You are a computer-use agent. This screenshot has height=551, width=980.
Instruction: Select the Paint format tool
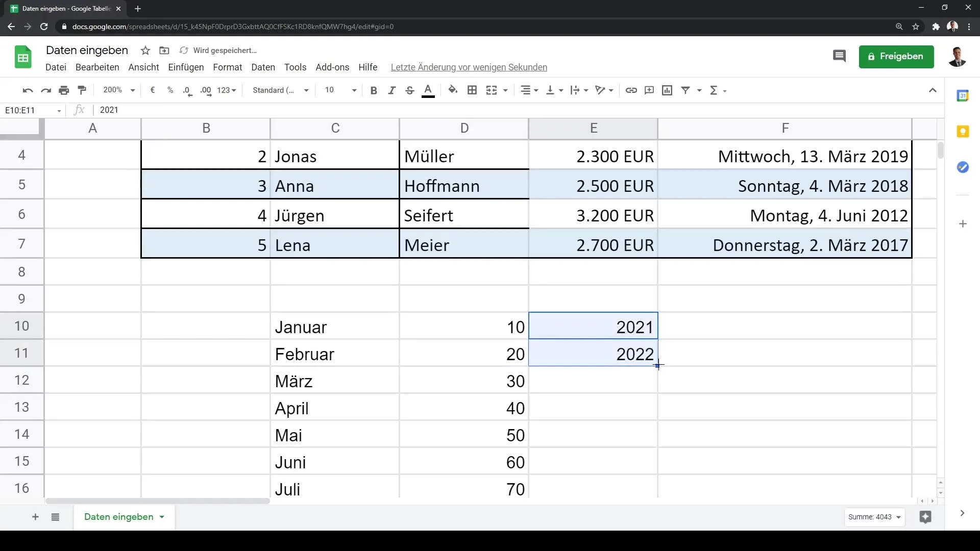point(82,90)
